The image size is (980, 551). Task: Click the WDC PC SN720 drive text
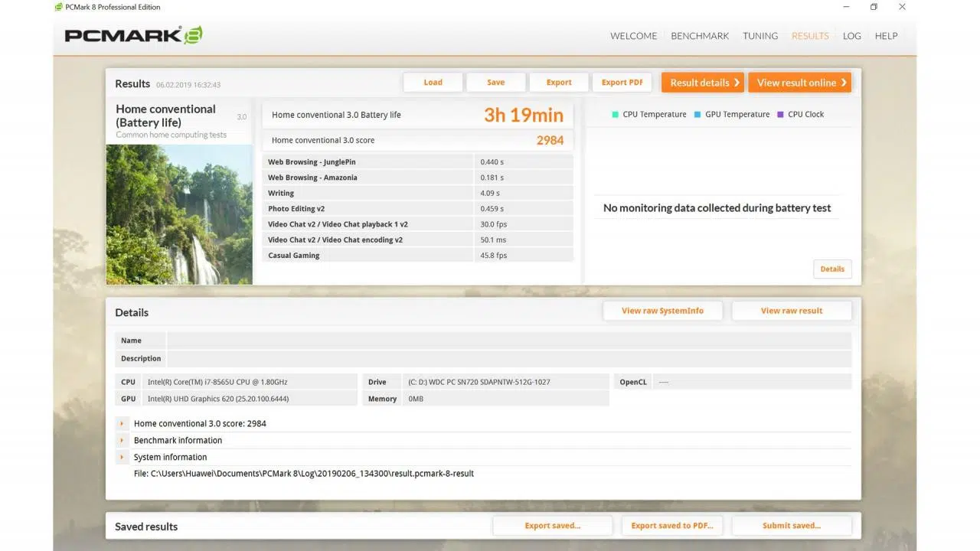(x=479, y=382)
